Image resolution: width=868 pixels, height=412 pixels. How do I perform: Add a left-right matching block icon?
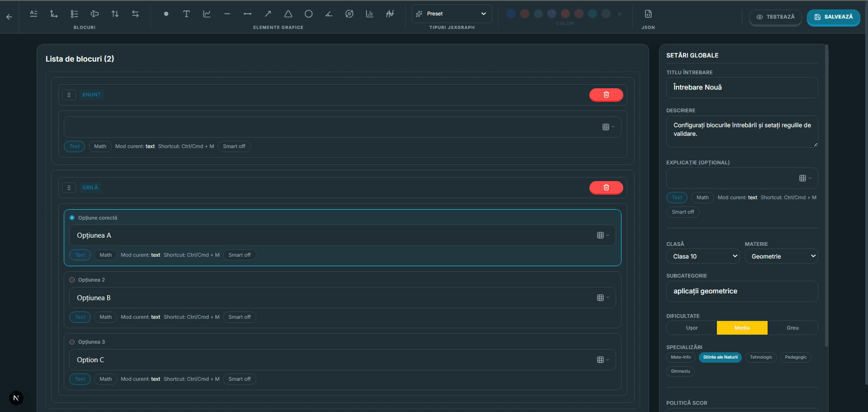coord(135,14)
